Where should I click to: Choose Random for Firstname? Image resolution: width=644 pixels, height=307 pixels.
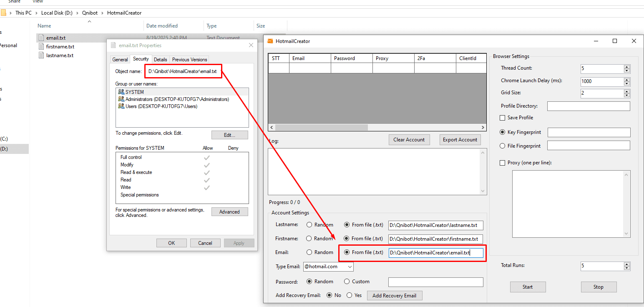309,239
